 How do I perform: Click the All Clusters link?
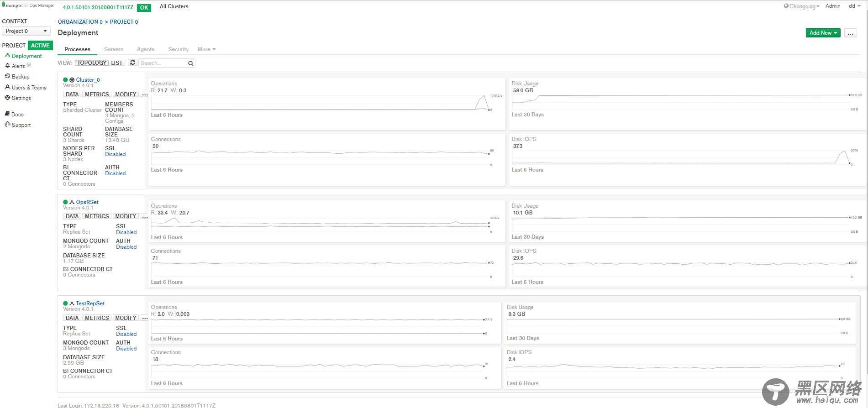174,6
